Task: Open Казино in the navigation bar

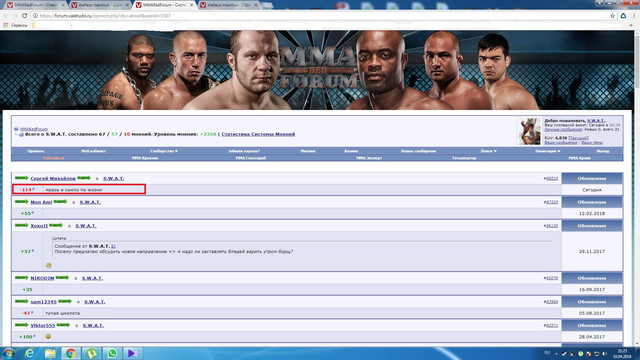Action: 351,151
